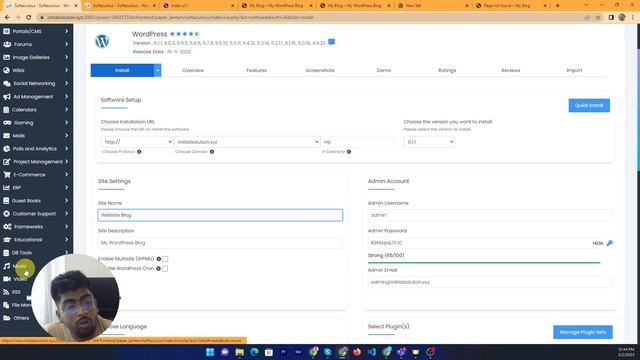Click the password strength bar
This screenshot has width=640, height=360.
click(x=484, y=263)
